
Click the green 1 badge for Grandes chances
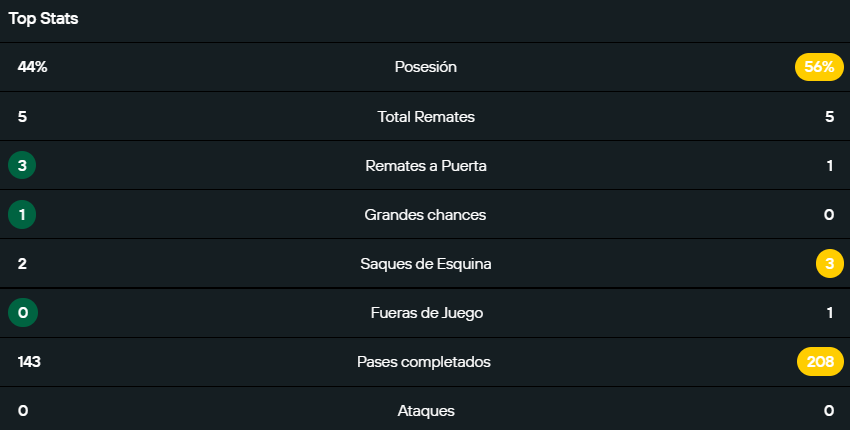pyautogui.click(x=22, y=215)
